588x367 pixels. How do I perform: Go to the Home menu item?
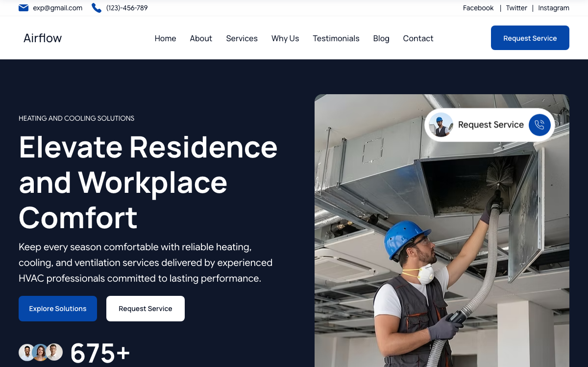[165, 38]
